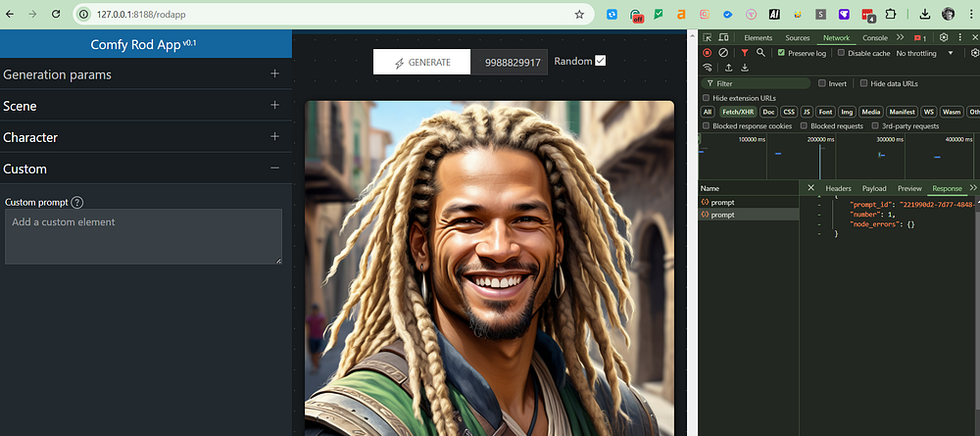
Task: Check the Invert filter checkbox
Action: click(822, 83)
